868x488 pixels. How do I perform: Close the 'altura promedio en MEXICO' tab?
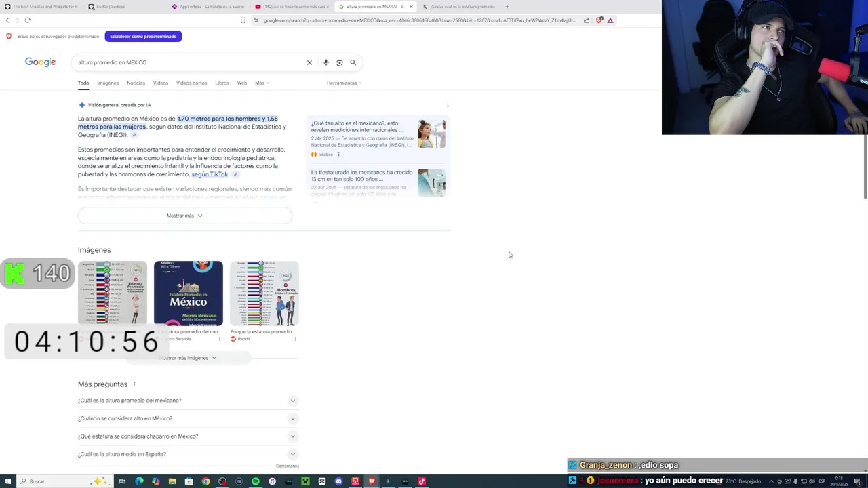coord(411,7)
